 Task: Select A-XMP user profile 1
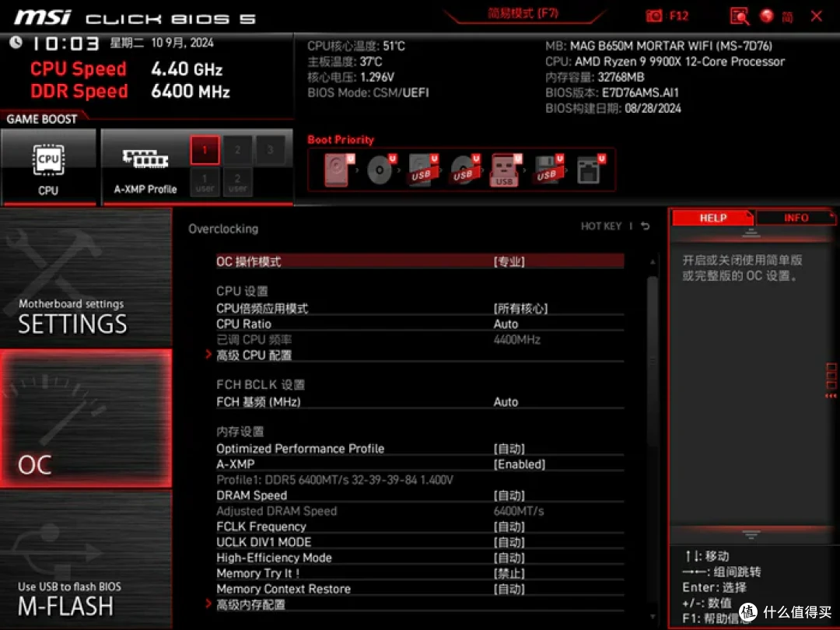pos(205,182)
